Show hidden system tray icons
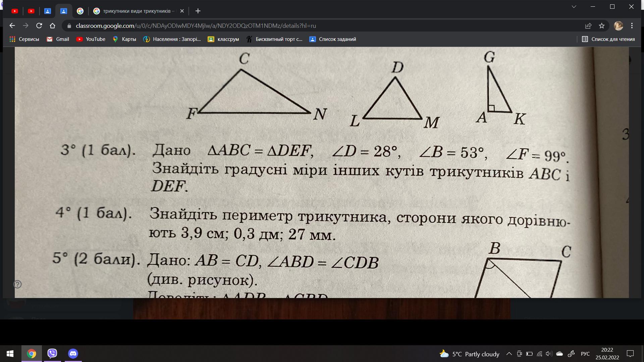The image size is (644, 362). (x=509, y=354)
